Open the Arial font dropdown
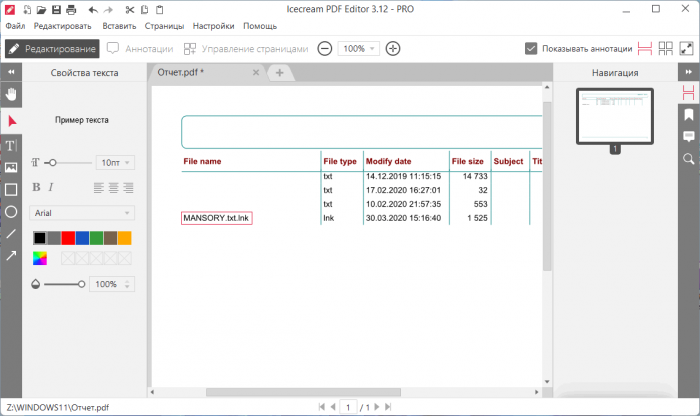700x416 pixels. coord(83,213)
